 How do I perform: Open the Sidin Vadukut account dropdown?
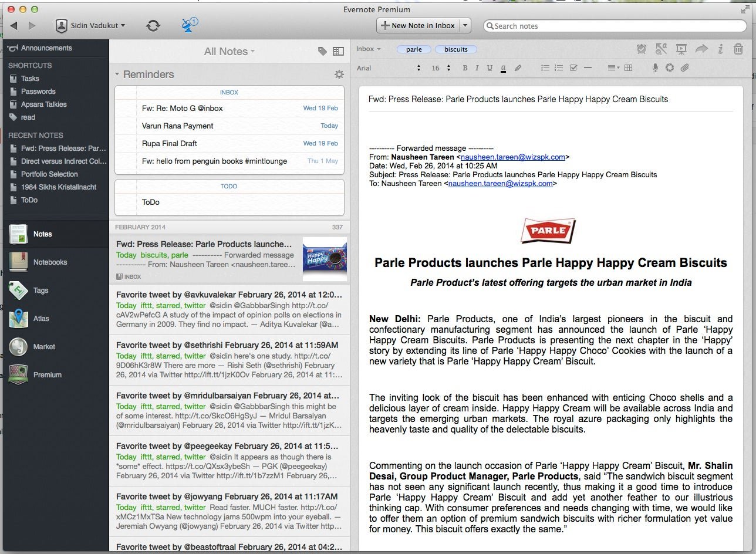(90, 25)
